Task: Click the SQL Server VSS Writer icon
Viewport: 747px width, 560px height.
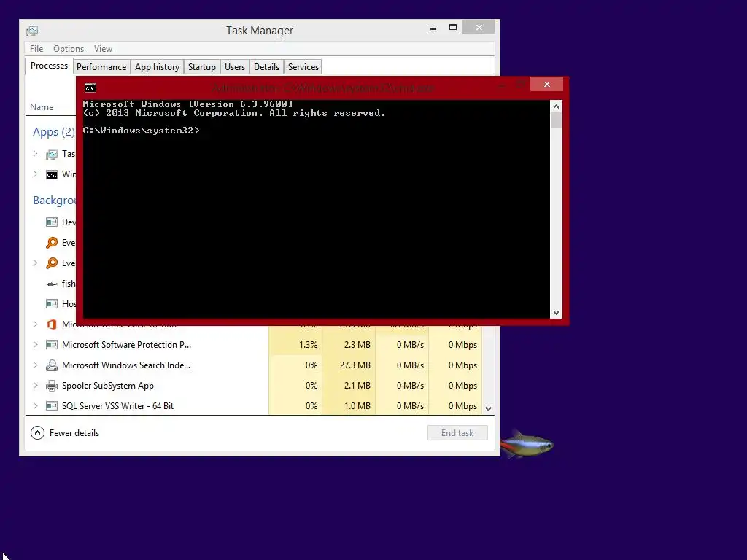Action: 52,405
